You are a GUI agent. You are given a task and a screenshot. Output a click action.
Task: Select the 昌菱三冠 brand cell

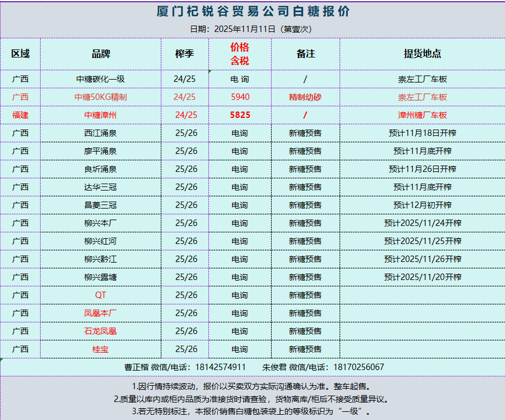click(101, 205)
